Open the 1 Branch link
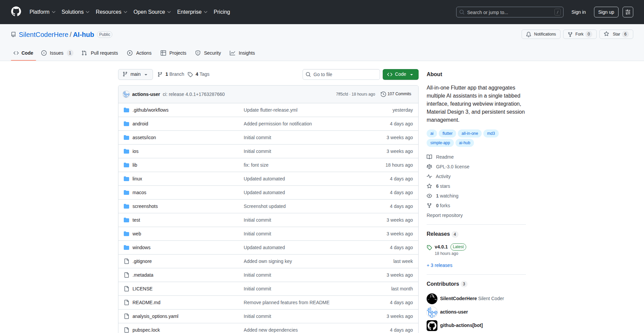Screen dimensions: 644x333 point(171,74)
